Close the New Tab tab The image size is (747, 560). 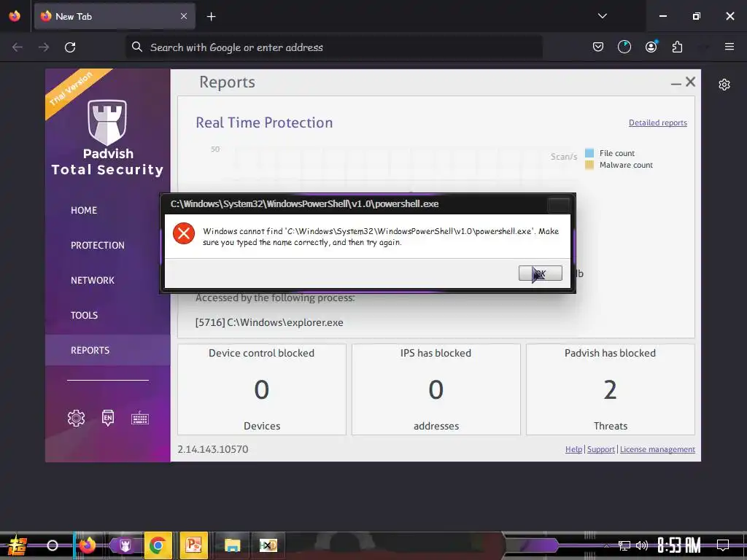[x=184, y=16]
